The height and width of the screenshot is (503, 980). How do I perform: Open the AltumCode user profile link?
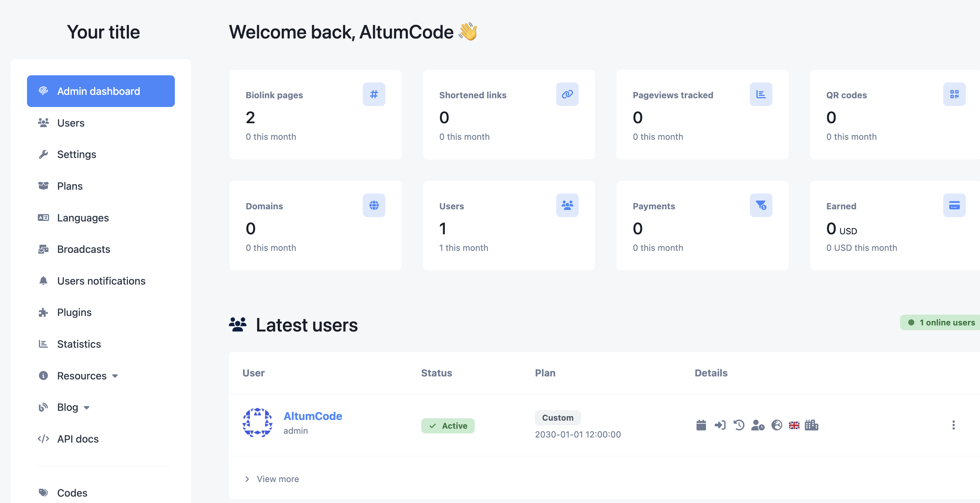point(313,416)
